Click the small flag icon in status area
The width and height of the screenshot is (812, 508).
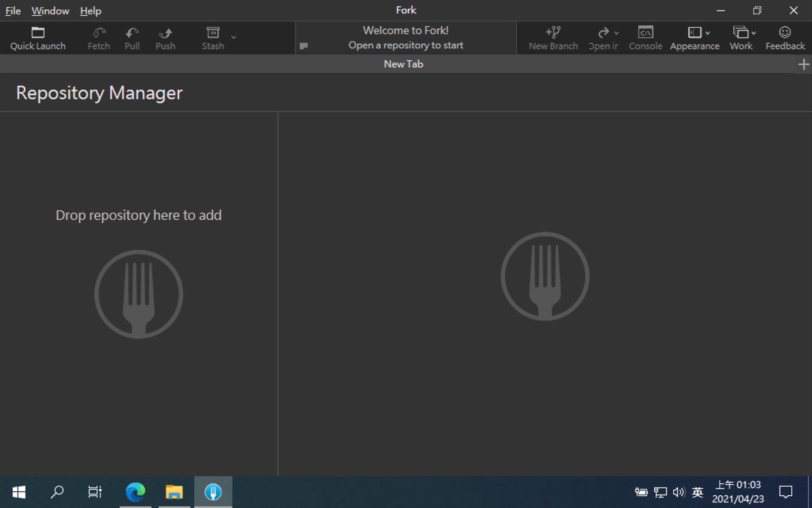coord(304,46)
